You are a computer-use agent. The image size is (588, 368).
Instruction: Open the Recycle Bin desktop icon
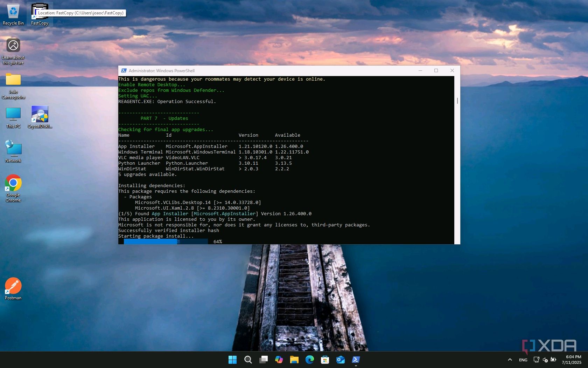(13, 14)
